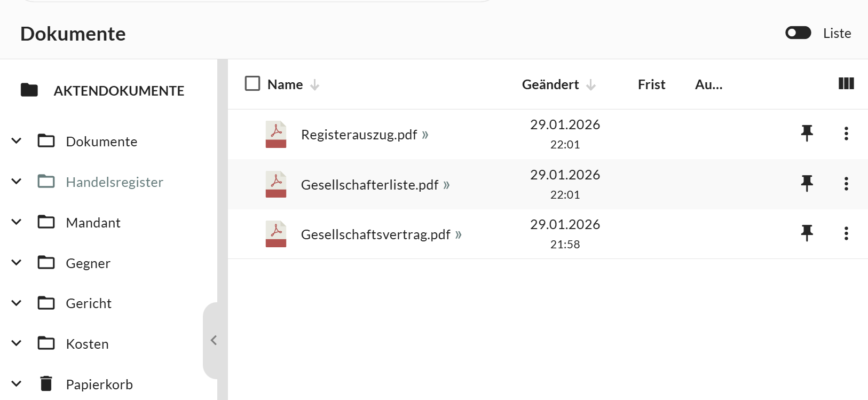Open the » link next to Gesellschafterliste.pdf
Viewport: 868px width, 400px height.
[447, 184]
